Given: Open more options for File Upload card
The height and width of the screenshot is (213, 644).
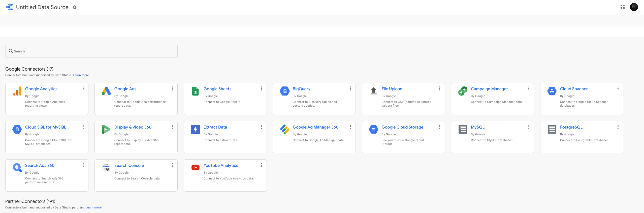Looking at the screenshot, I should 440,89.
